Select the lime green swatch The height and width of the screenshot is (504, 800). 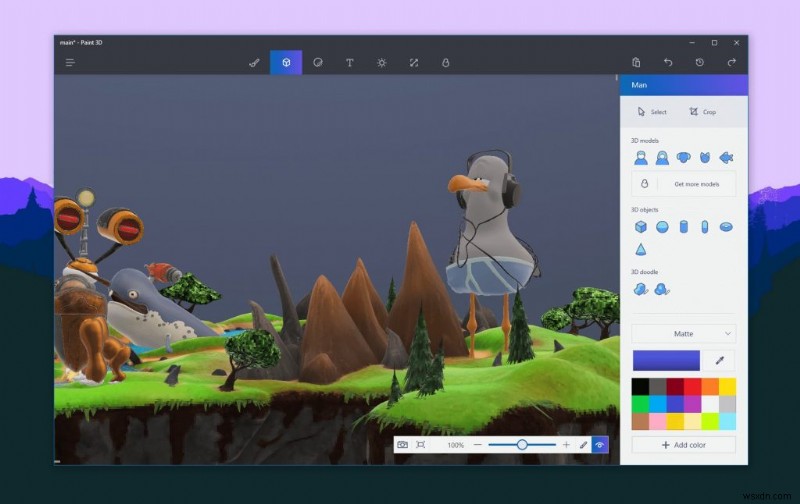(x=710, y=421)
